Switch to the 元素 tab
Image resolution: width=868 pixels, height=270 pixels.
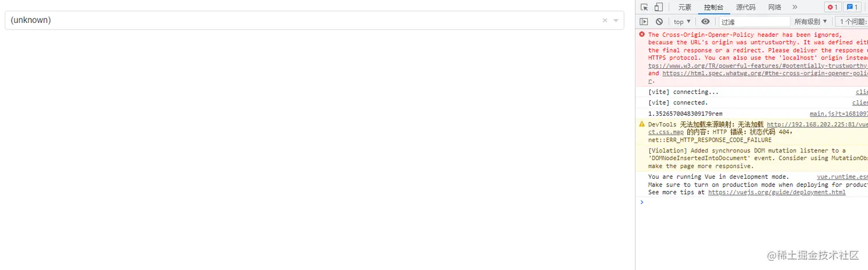click(x=685, y=7)
